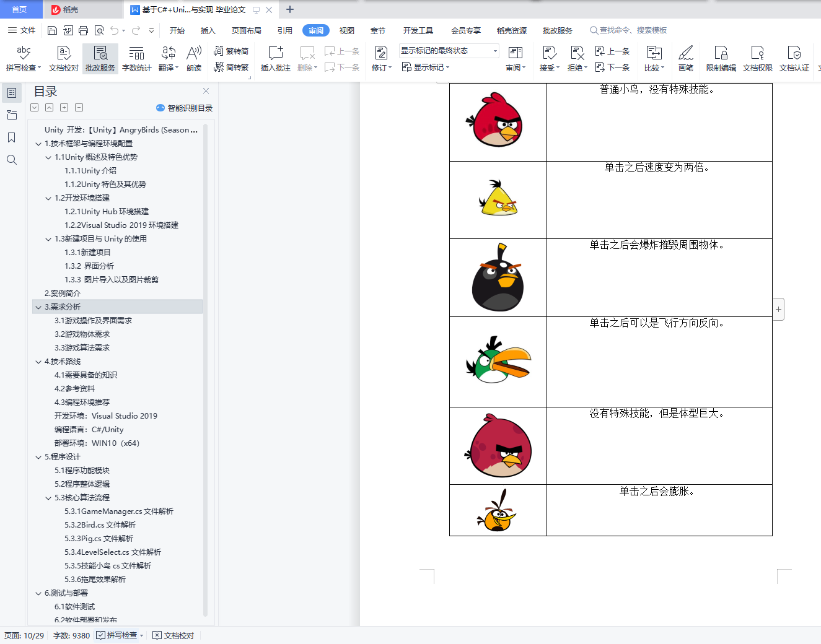The height and width of the screenshot is (644, 821).
Task: Collapse the 1.3新建项目与 Unity 的使用 node
Action: (48, 239)
